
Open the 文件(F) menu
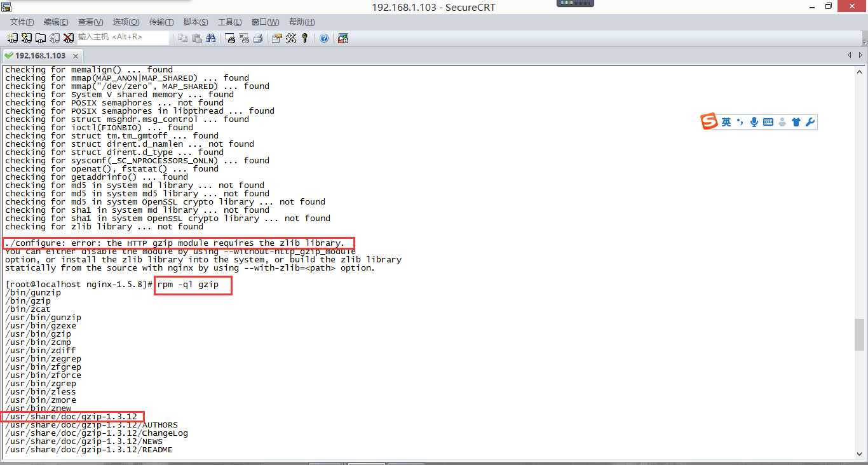click(x=22, y=22)
